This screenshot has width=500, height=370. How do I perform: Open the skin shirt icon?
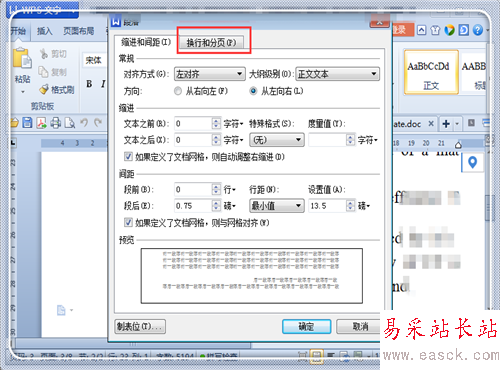click(435, 30)
